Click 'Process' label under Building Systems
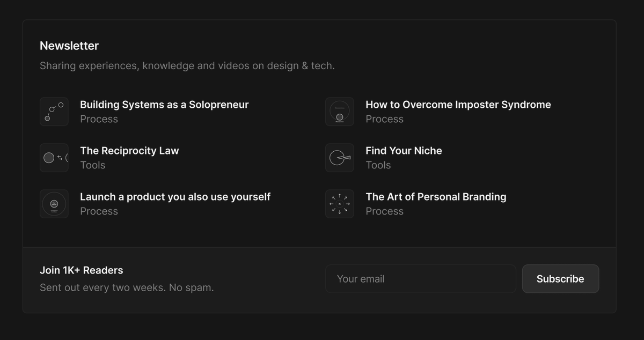Screen dimensions: 644x340 tap(99, 119)
